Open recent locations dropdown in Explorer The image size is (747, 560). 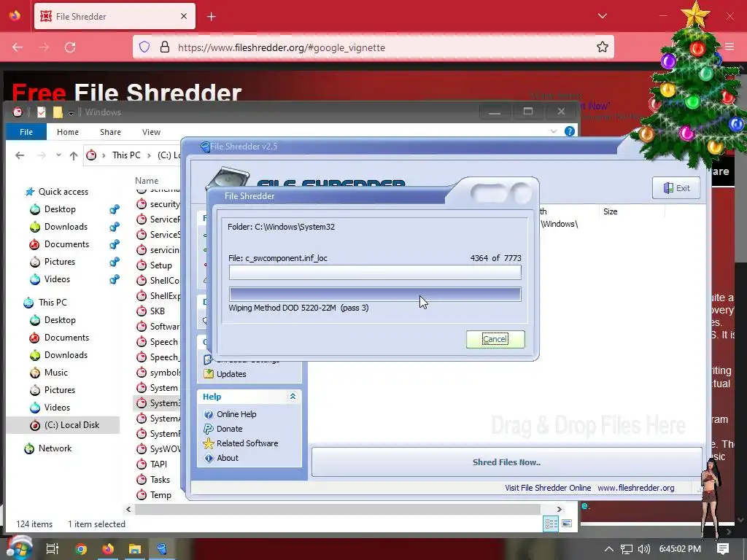click(x=58, y=155)
